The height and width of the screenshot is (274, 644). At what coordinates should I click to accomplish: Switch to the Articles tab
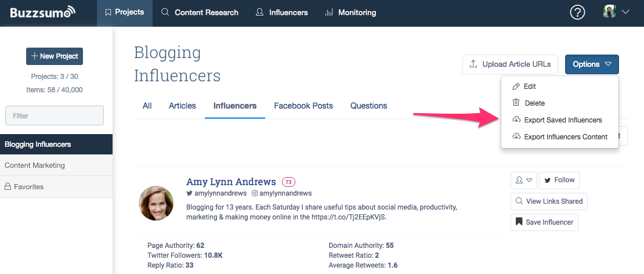pos(182,106)
